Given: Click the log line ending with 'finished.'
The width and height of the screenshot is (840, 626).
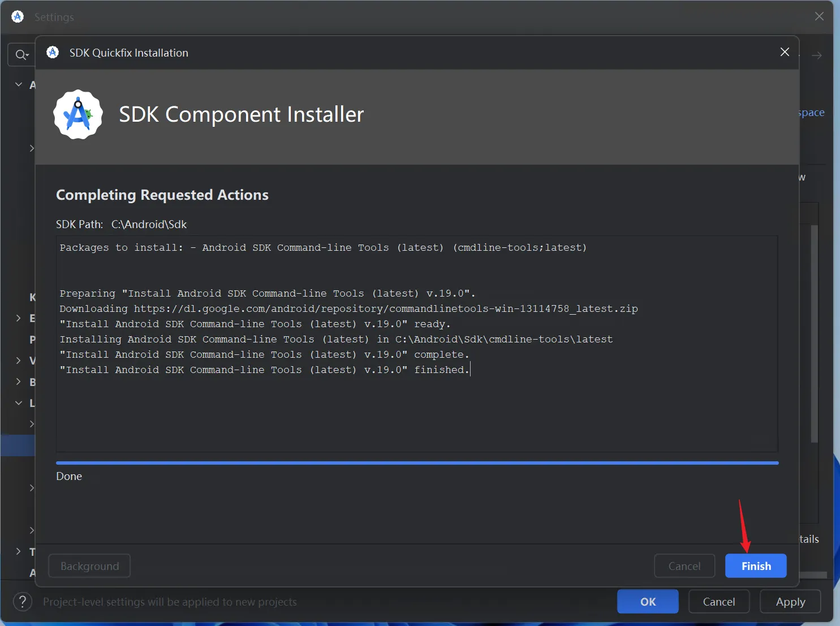Looking at the screenshot, I should coord(264,370).
